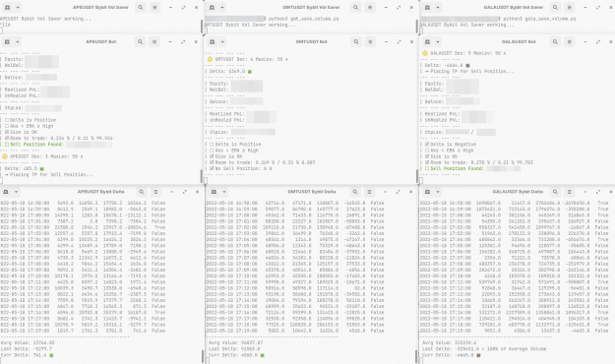Open a new tab in GALAUSDT Bybit Delta window
The height and width of the screenshot is (364, 615).
click(x=427, y=192)
